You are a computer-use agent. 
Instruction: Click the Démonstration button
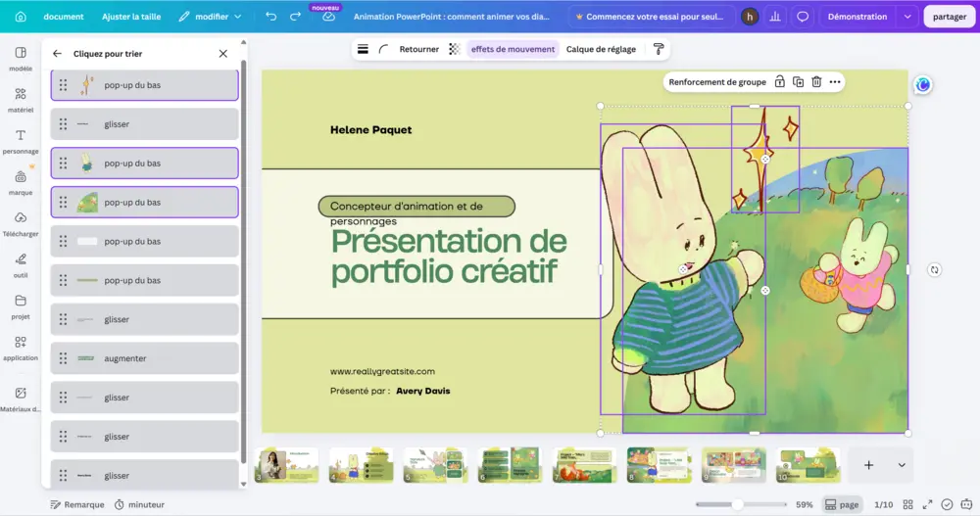(857, 17)
